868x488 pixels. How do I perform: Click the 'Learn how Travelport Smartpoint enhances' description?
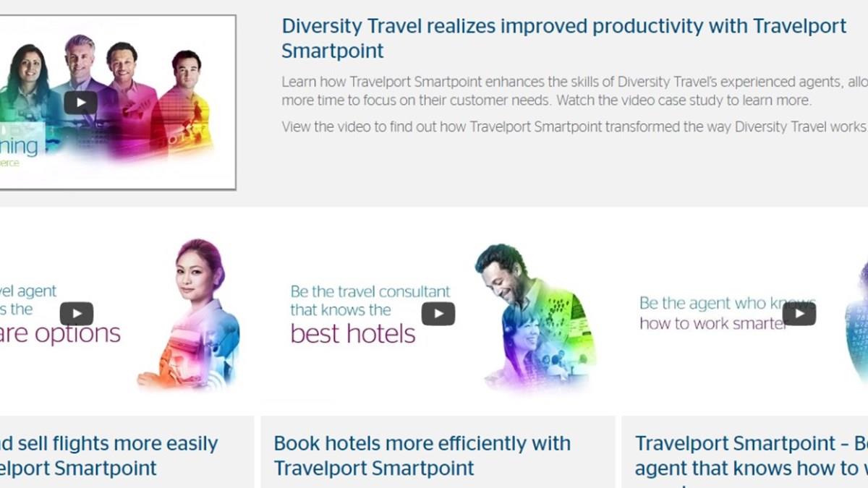[x=574, y=91]
